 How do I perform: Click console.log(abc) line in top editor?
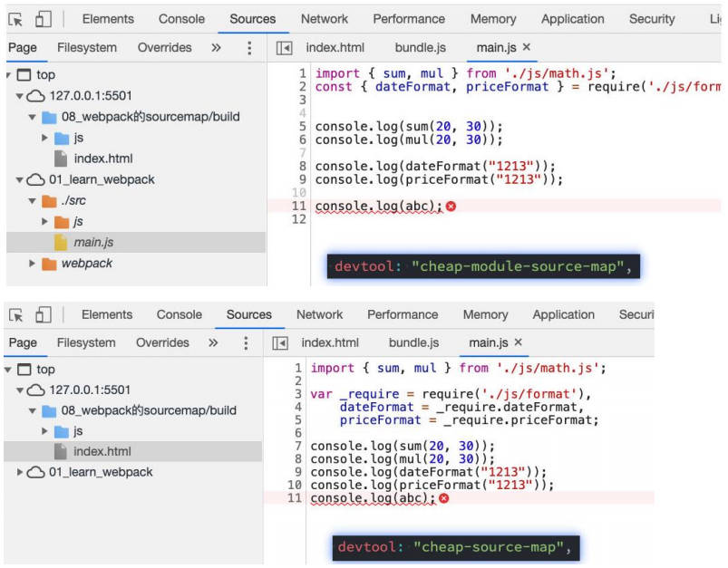[x=378, y=206]
